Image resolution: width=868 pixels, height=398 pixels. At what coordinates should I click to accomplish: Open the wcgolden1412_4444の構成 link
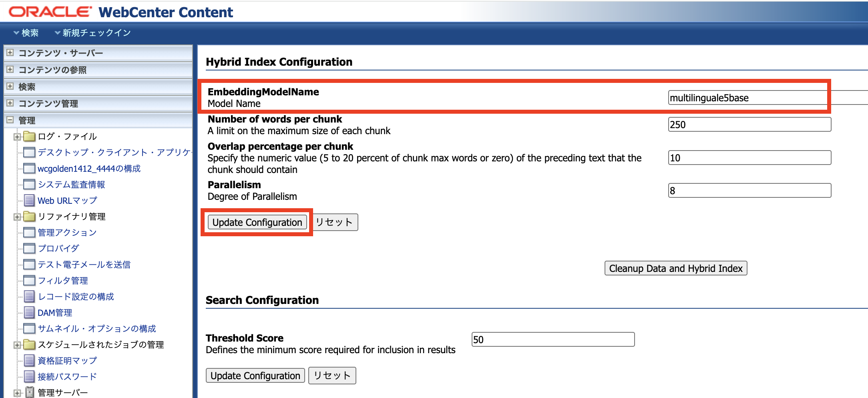(x=89, y=169)
